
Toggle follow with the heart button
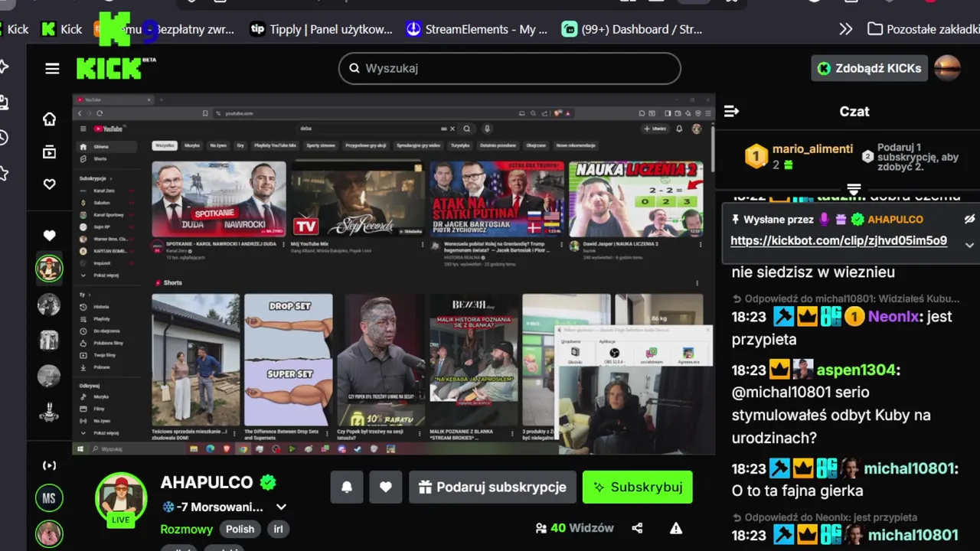386,487
